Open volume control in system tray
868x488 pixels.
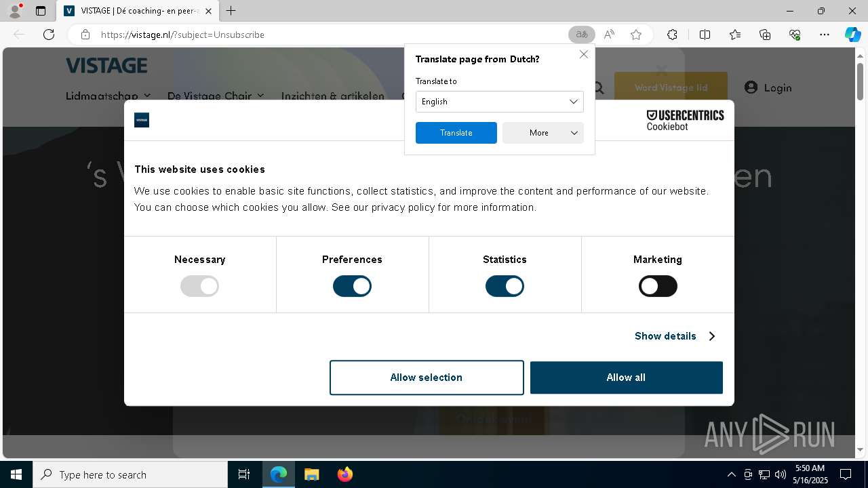pyautogui.click(x=780, y=474)
